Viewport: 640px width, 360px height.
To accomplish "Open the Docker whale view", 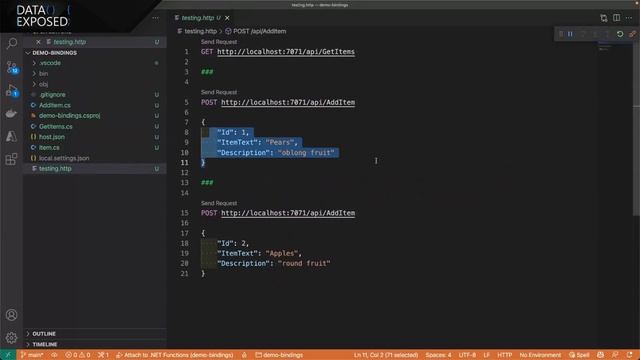I will tap(11, 114).
